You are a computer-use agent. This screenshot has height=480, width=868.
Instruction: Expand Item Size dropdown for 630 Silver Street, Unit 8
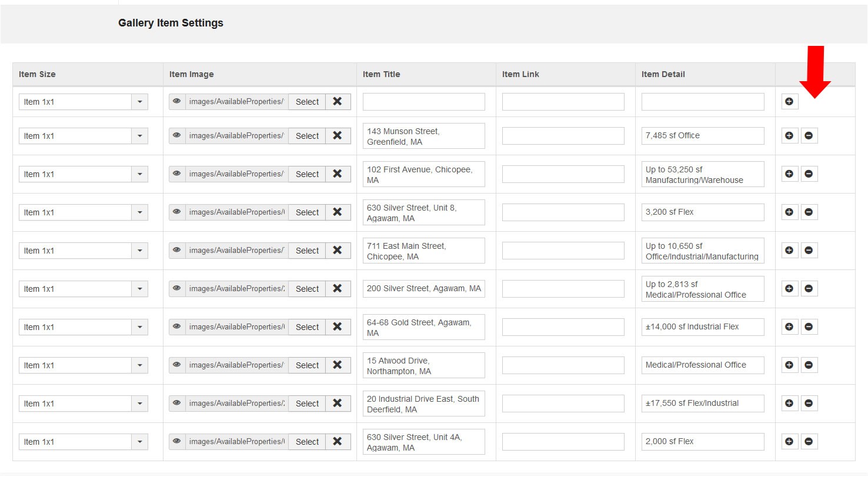coord(140,212)
